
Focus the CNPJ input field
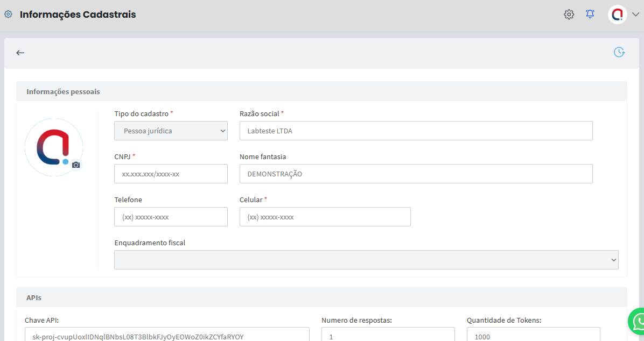pyautogui.click(x=171, y=174)
